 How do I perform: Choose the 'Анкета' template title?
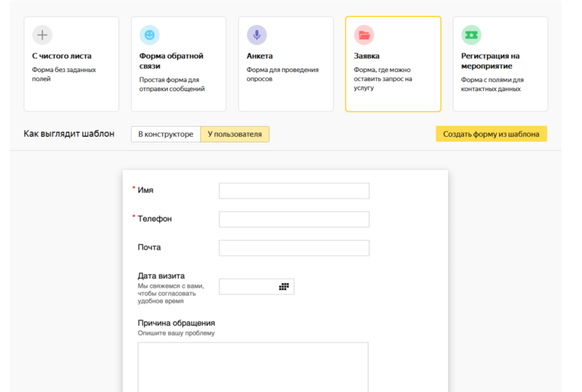(x=260, y=56)
